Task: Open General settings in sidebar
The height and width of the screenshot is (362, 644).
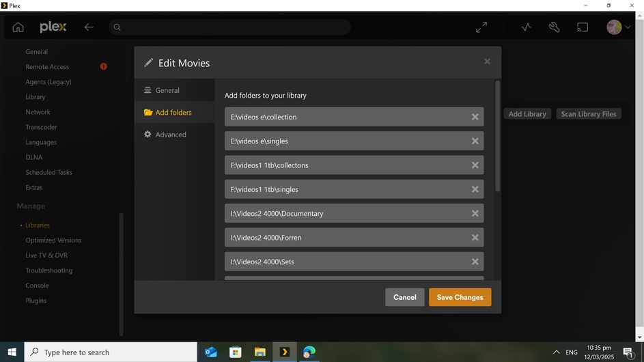Action: pyautogui.click(x=37, y=51)
